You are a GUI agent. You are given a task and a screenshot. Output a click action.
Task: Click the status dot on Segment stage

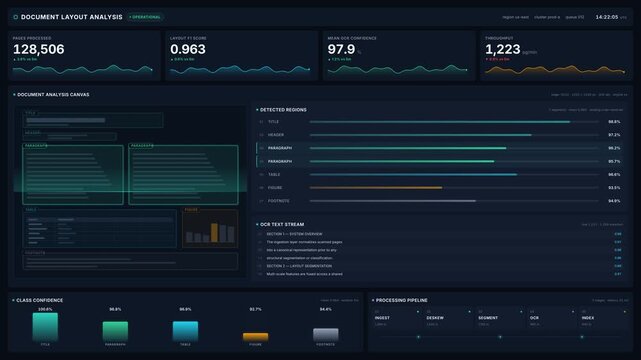521,312
